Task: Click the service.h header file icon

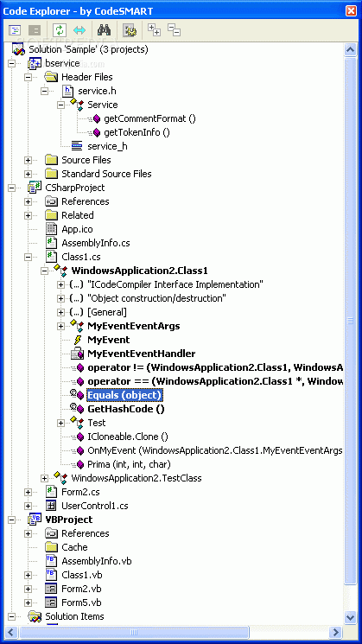Action: 67,91
